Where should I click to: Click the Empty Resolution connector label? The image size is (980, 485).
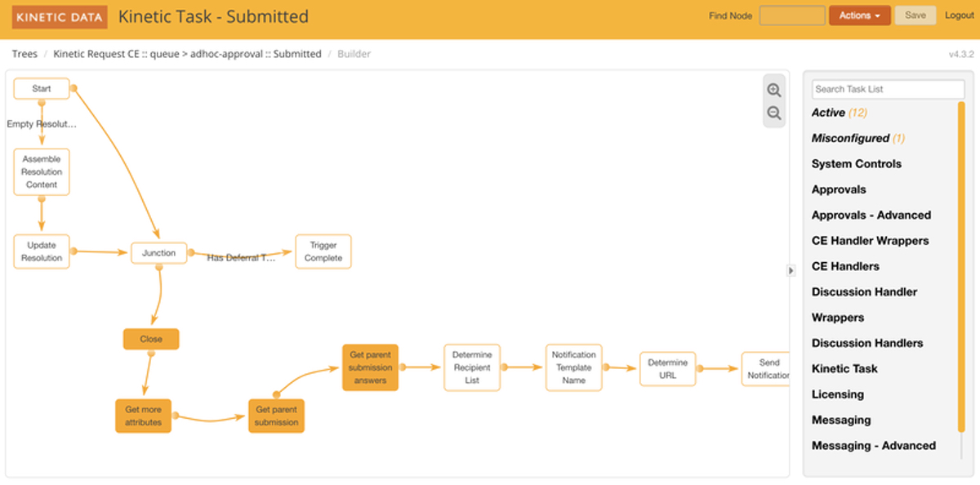coord(42,124)
